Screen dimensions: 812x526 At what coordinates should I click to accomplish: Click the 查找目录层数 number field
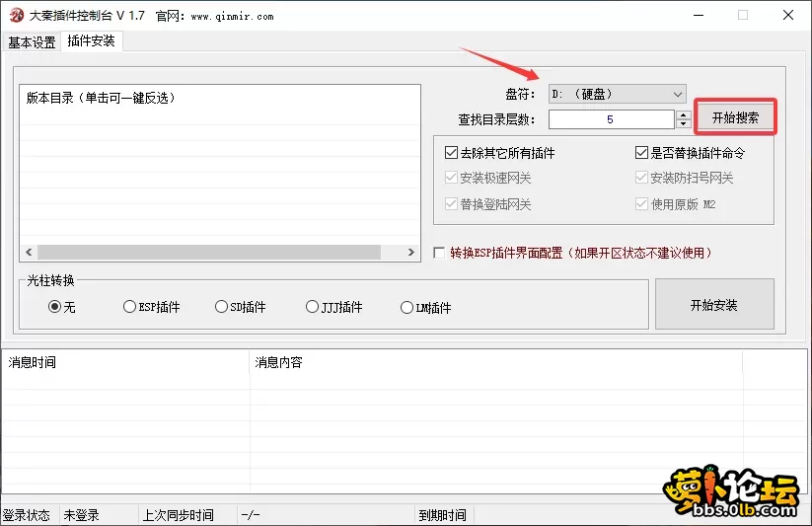[611, 119]
